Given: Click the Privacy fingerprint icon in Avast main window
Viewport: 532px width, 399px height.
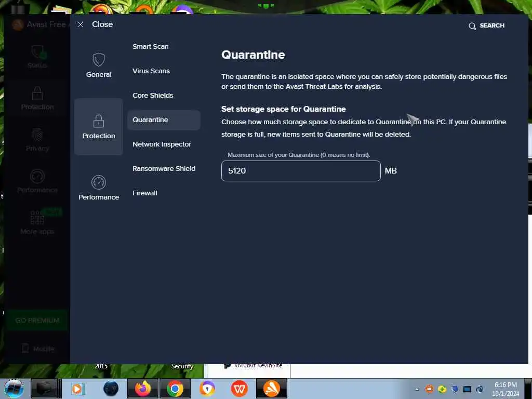Looking at the screenshot, I should tap(37, 135).
